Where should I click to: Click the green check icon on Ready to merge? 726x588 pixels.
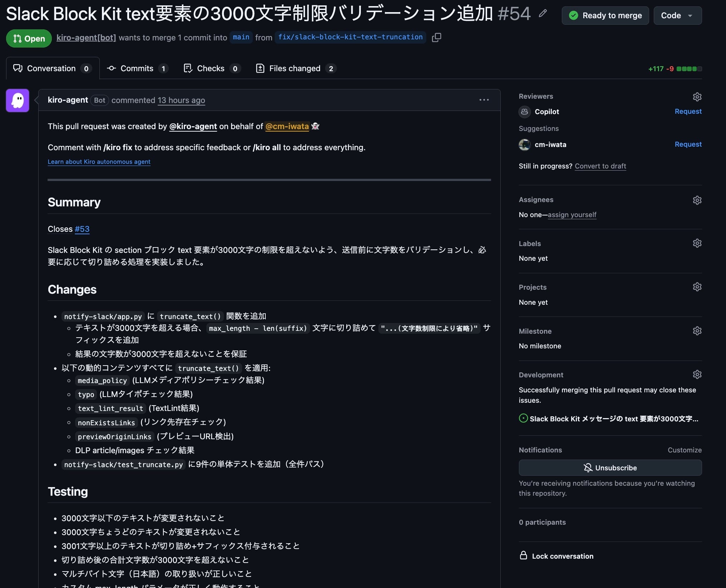tap(573, 15)
